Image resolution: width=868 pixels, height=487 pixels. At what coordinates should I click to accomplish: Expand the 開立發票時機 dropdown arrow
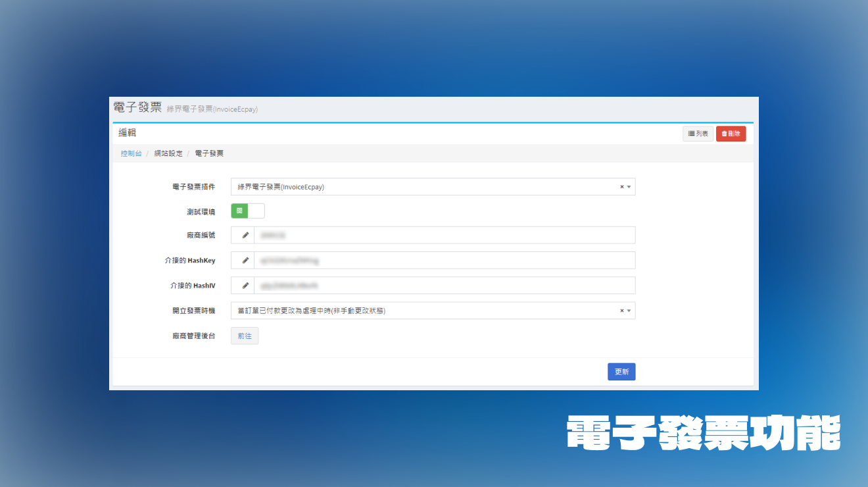point(629,311)
